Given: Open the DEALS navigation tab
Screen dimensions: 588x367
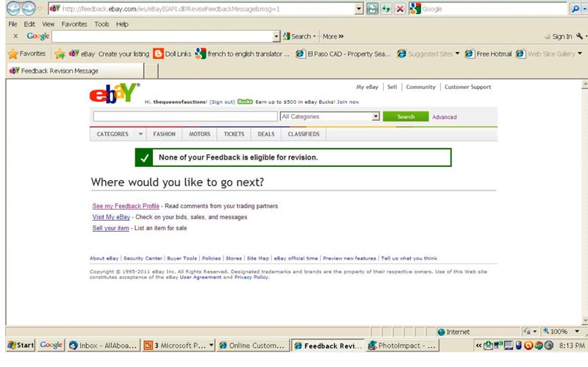Looking at the screenshot, I should [x=266, y=134].
